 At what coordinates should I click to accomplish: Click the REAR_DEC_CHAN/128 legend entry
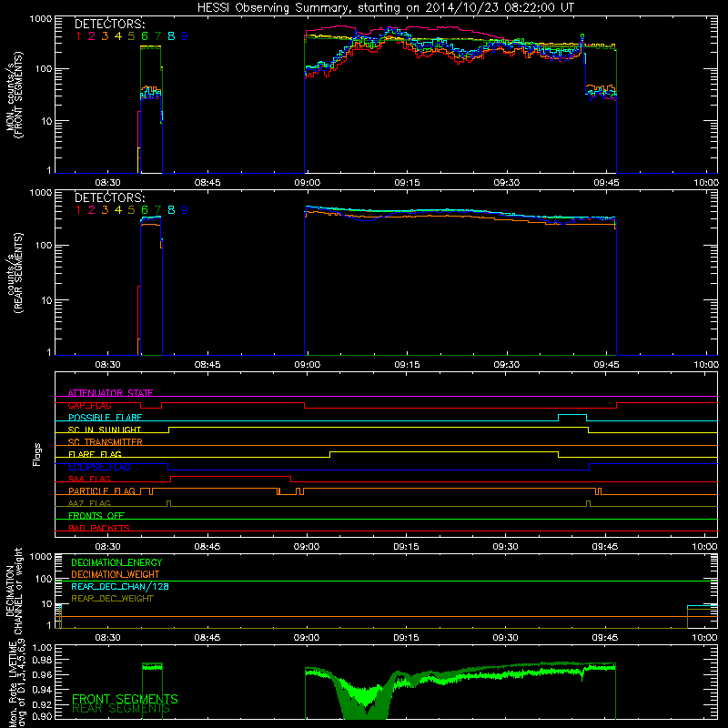click(120, 586)
